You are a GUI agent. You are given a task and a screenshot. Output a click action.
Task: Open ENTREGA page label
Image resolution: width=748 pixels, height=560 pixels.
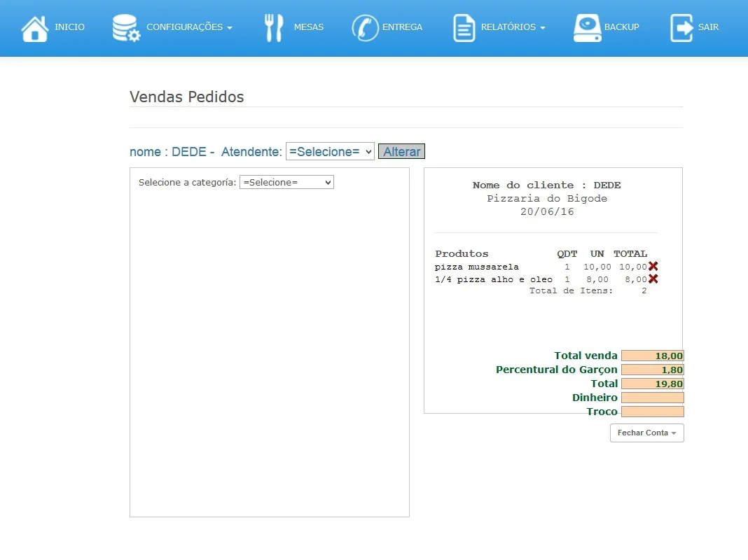pyautogui.click(x=402, y=27)
